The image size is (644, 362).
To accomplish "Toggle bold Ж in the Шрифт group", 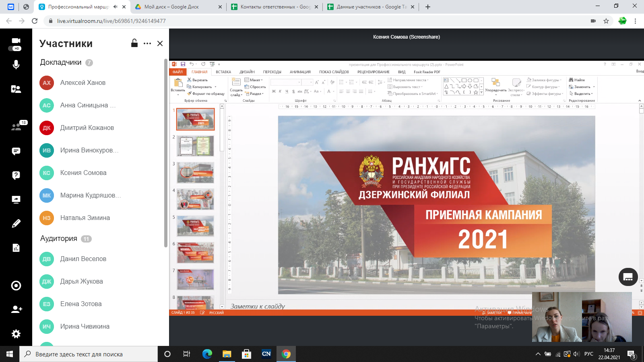I will [274, 91].
